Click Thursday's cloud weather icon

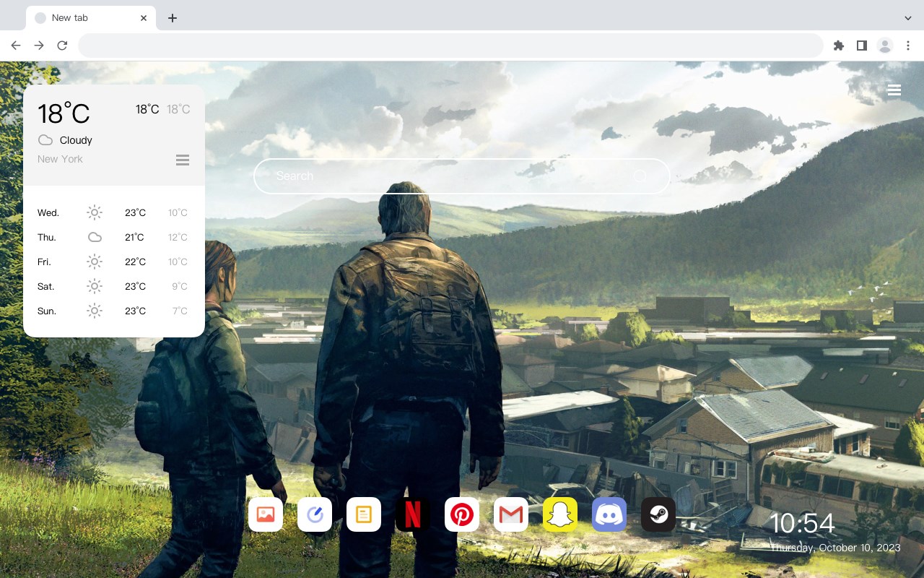point(95,237)
